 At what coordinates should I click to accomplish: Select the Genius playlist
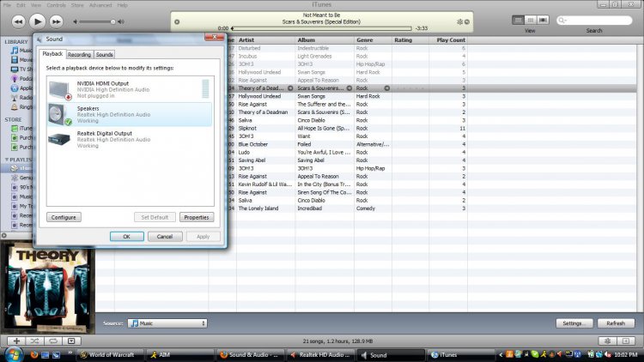click(x=21, y=178)
